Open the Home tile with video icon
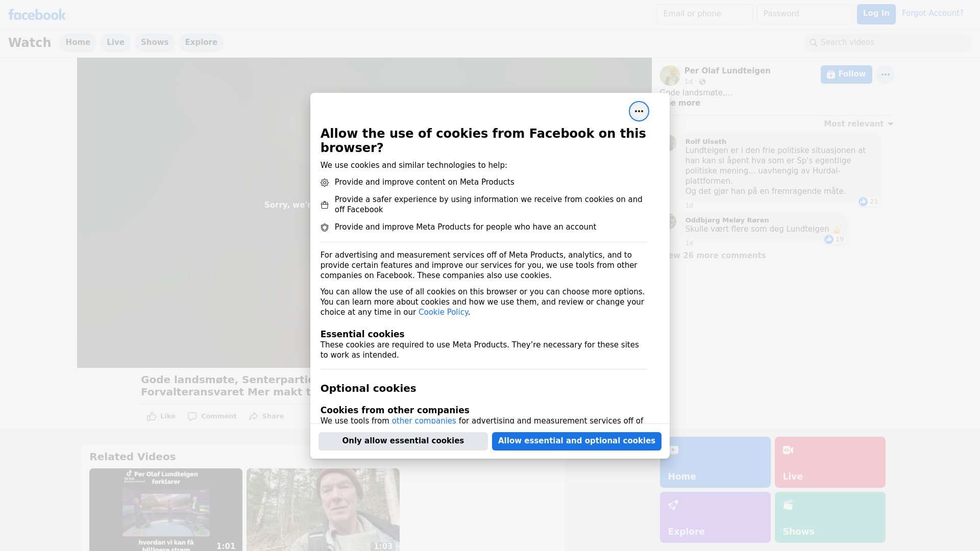Screen dimensions: 980x551 tap(715, 462)
